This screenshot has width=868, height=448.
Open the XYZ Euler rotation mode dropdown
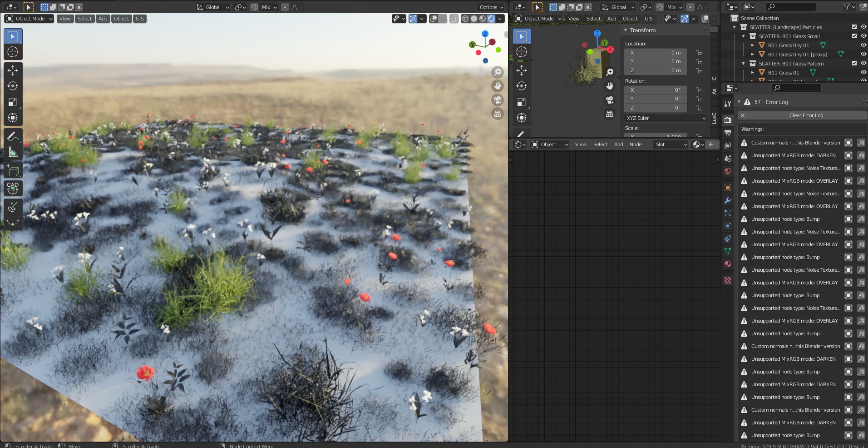point(666,118)
